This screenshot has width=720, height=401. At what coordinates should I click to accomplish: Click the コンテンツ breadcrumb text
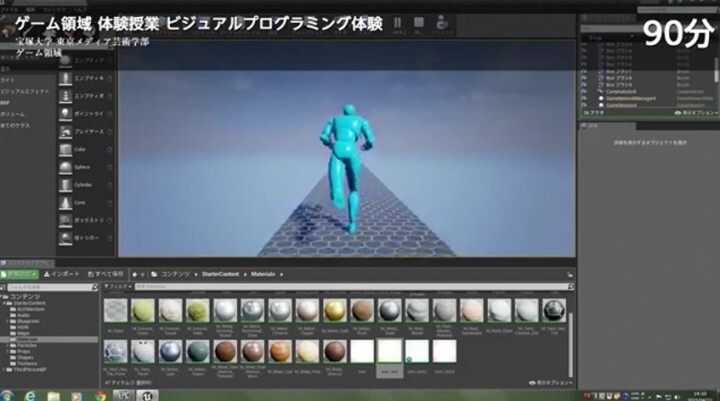[175, 274]
